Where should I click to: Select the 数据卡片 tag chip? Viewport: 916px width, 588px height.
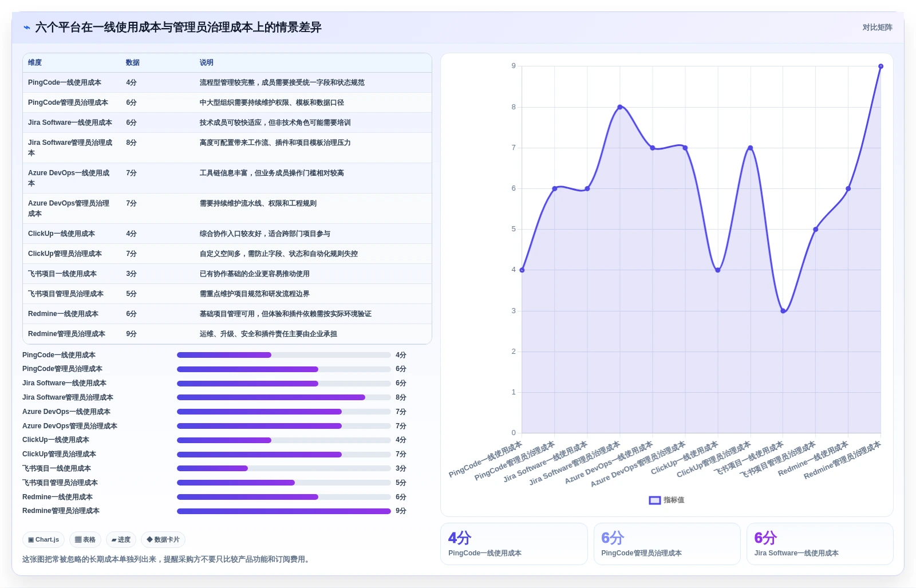pos(163,539)
